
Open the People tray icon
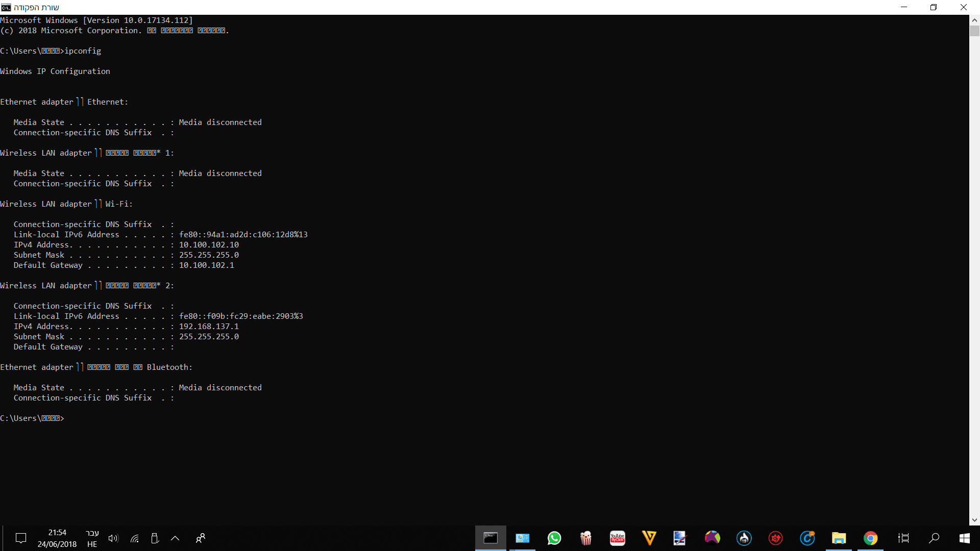pyautogui.click(x=201, y=538)
